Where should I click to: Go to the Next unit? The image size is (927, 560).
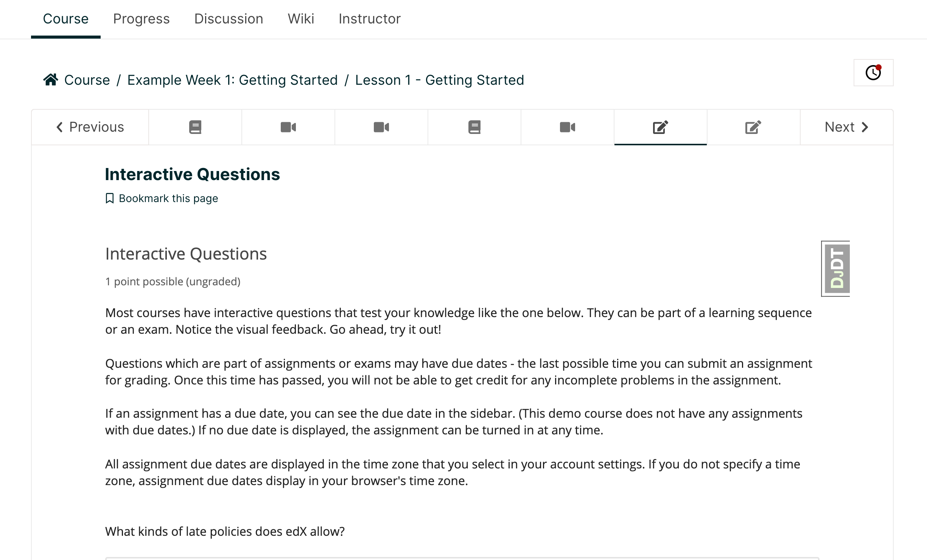point(847,127)
